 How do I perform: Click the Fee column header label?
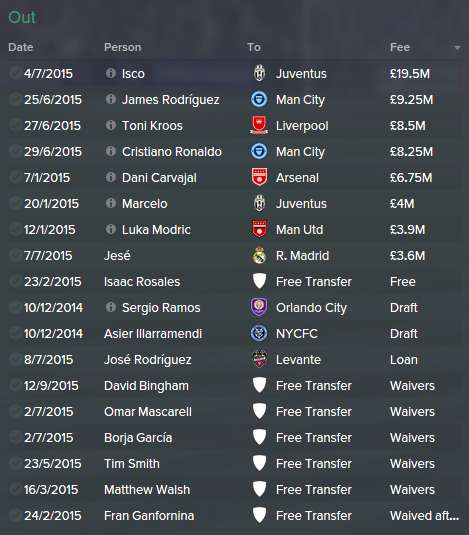pos(400,47)
